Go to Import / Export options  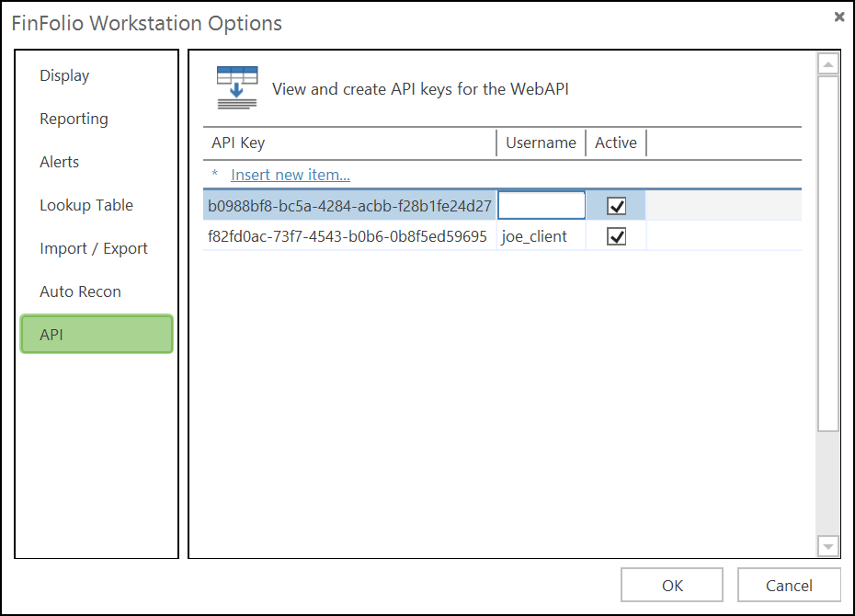click(x=93, y=248)
